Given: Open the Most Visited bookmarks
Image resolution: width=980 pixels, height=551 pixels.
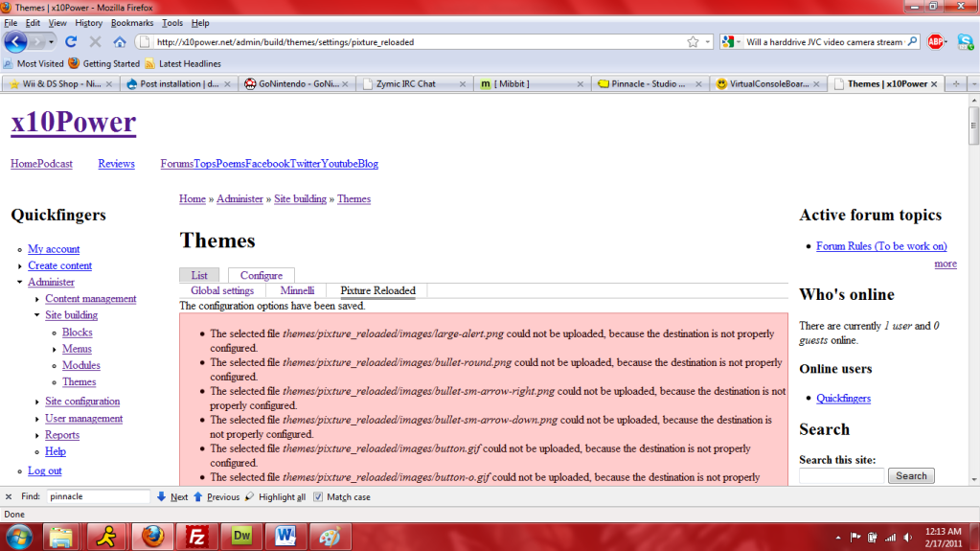Looking at the screenshot, I should point(34,64).
